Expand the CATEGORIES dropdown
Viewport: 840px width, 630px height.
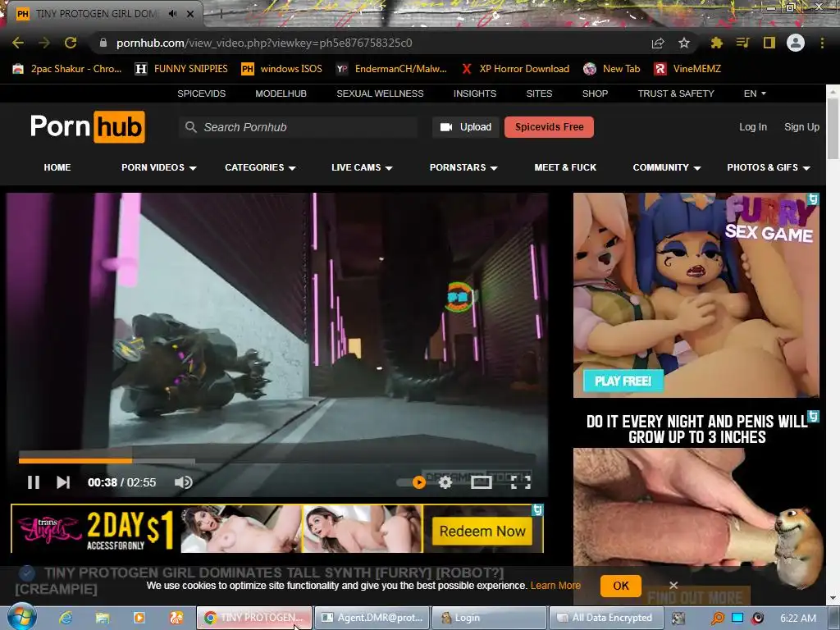[x=260, y=167]
